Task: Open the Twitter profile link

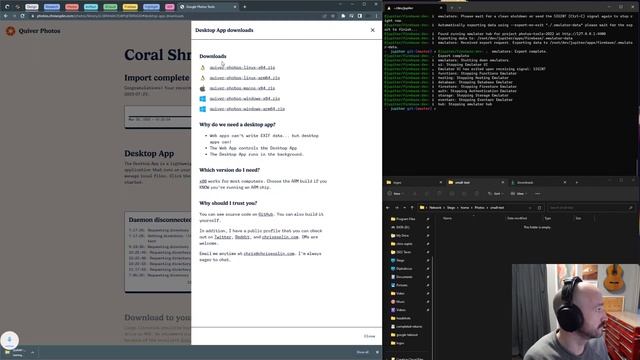Action: pos(222,237)
